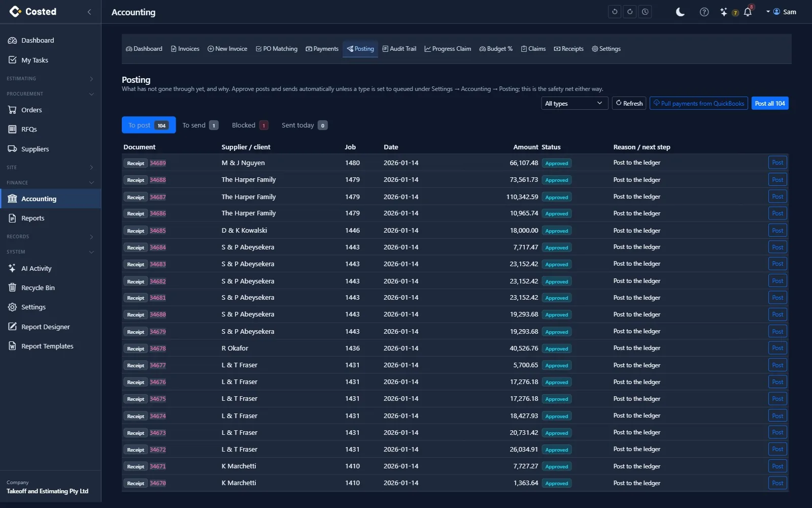Post receipt 34678 for R Okafor

pos(777,348)
